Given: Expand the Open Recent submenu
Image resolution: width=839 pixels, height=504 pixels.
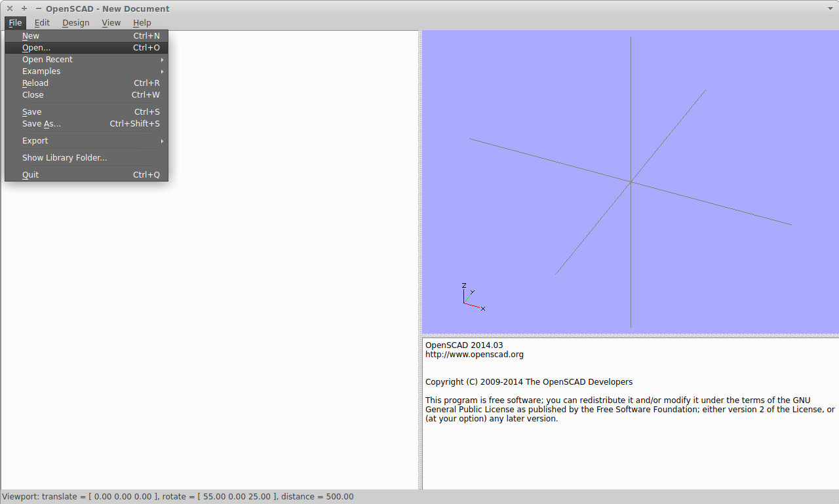Looking at the screenshot, I should click(87, 60).
